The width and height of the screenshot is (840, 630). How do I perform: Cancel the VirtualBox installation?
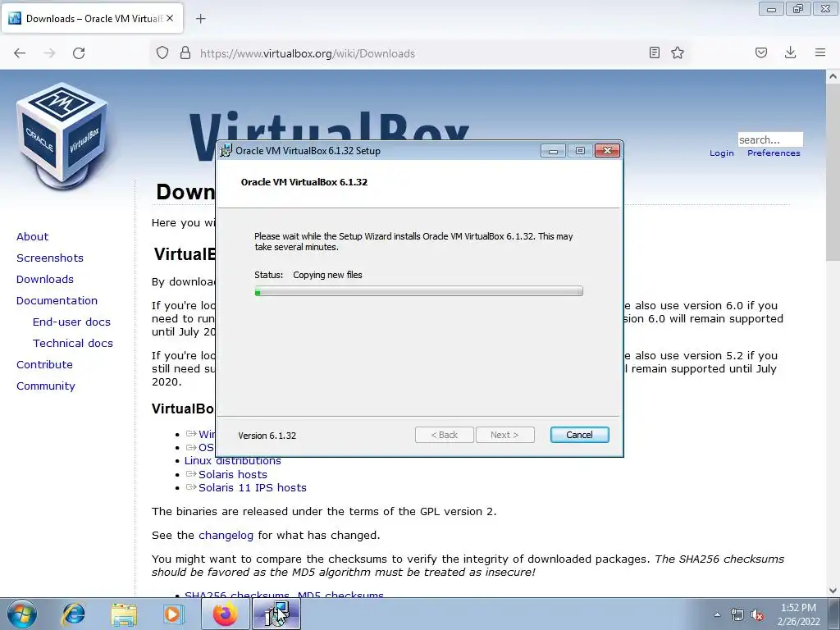click(x=580, y=435)
